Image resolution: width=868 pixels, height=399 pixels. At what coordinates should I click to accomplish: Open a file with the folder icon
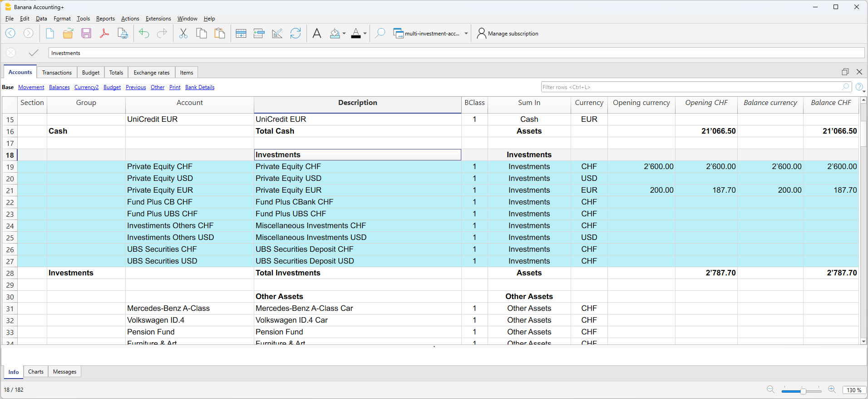pos(68,33)
